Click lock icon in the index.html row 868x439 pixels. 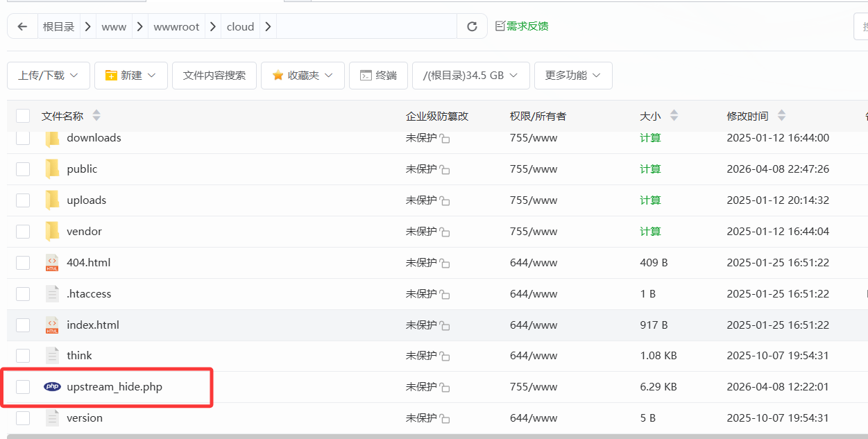445,326
